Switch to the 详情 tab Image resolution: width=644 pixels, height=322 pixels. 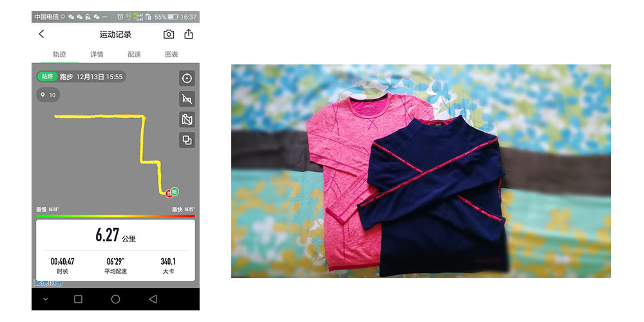click(97, 54)
